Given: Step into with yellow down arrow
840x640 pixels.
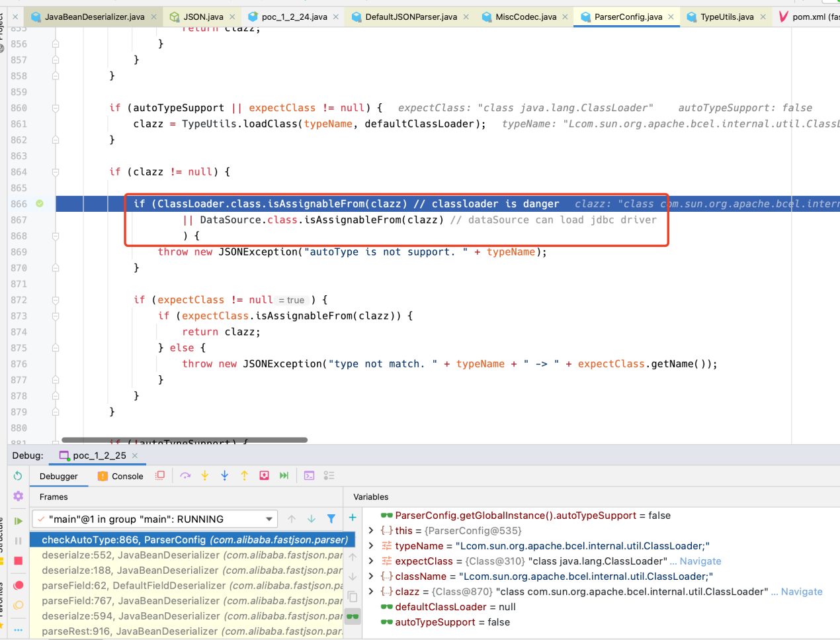Looking at the screenshot, I should (x=205, y=476).
